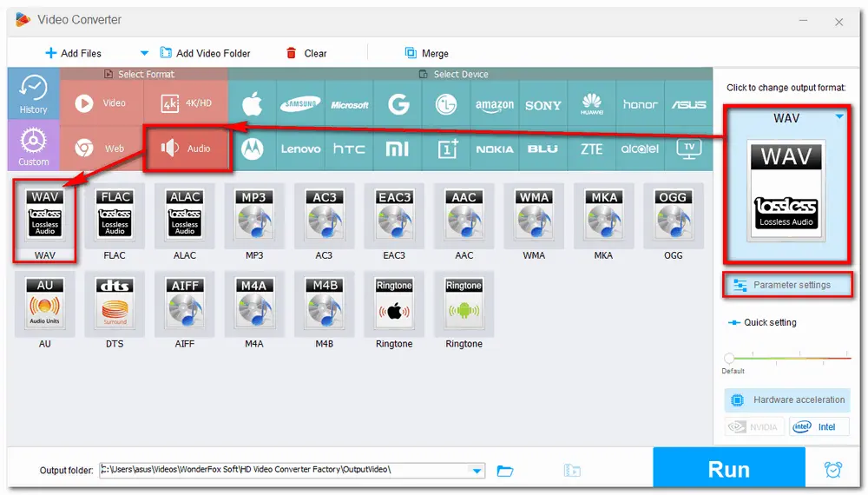Clear the file list

306,53
